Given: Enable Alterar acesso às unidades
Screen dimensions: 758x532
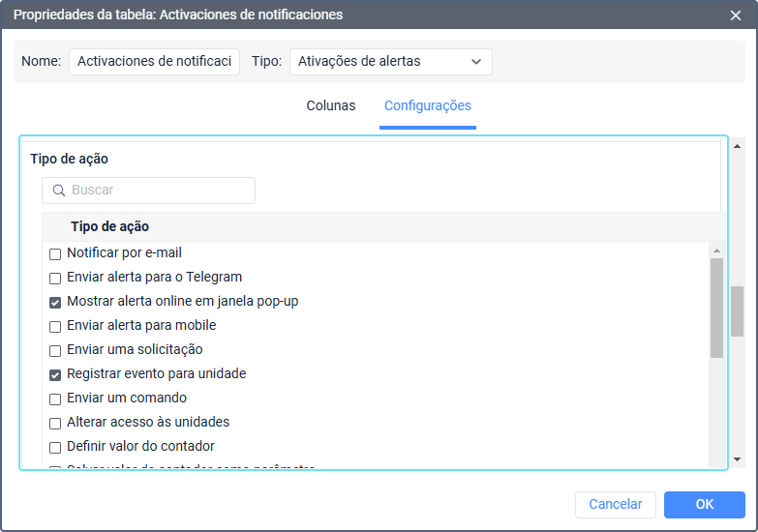Looking at the screenshot, I should point(55,424).
